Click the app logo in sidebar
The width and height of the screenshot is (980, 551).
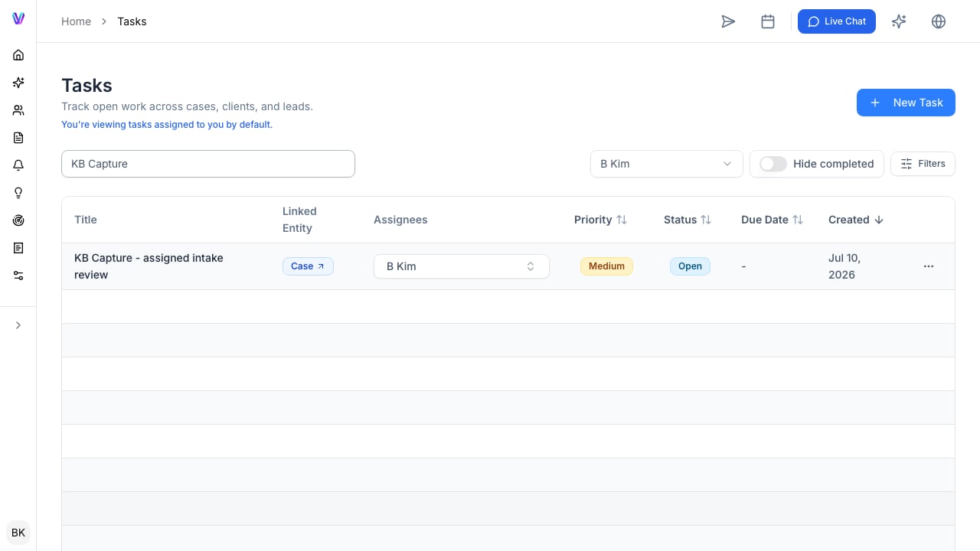click(x=18, y=18)
